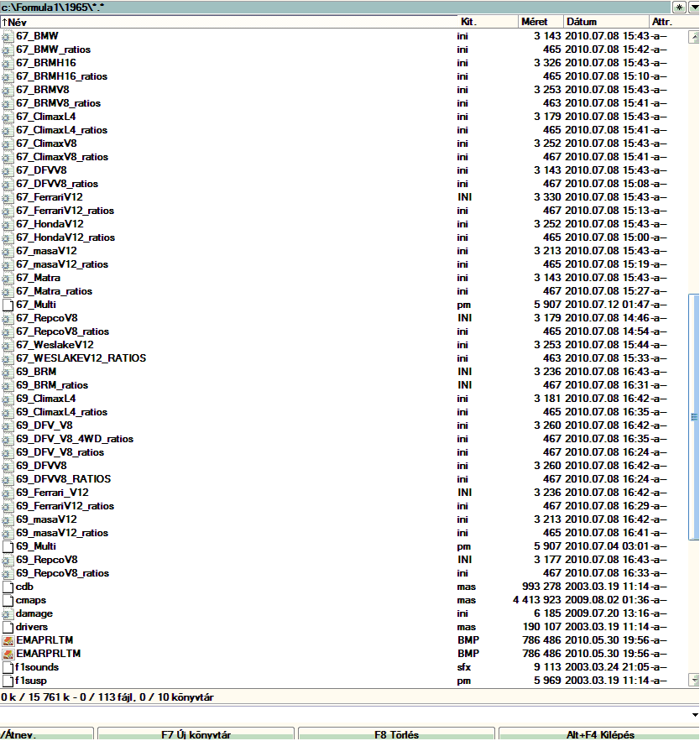700x741 pixels.
Task: Sort files by the Dátum column
Action: [606, 22]
